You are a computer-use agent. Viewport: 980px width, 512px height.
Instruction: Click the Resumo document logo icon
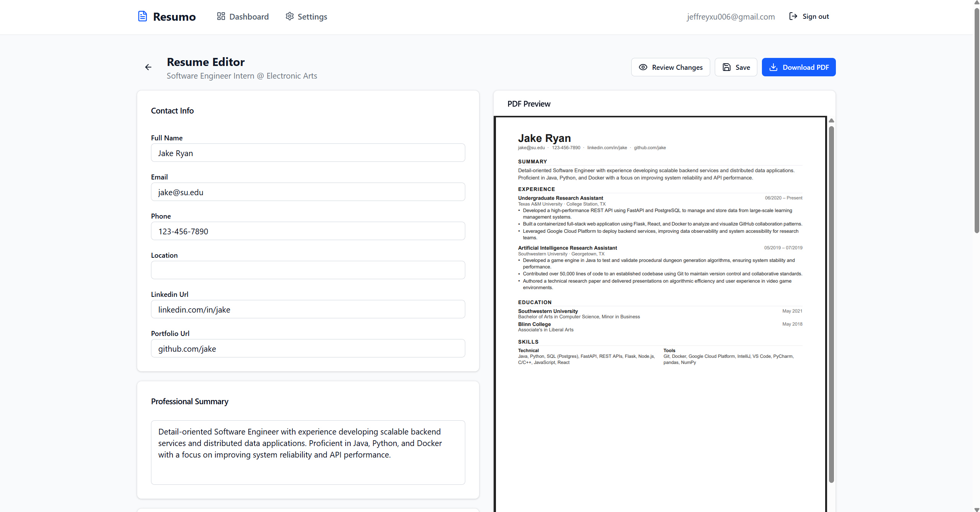click(x=142, y=16)
